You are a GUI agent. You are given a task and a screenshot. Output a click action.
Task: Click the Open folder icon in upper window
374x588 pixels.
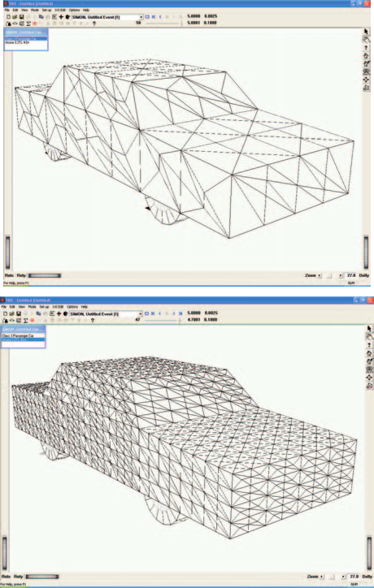[x=15, y=17]
